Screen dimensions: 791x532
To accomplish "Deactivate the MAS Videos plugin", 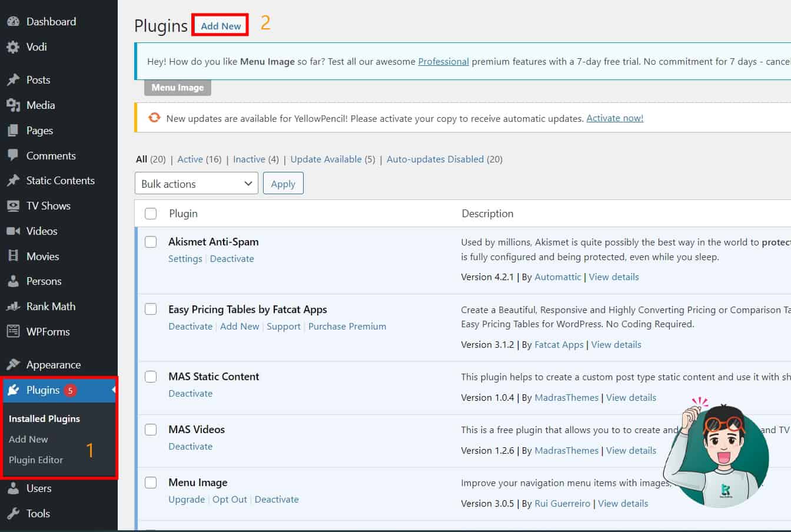I will click(190, 447).
